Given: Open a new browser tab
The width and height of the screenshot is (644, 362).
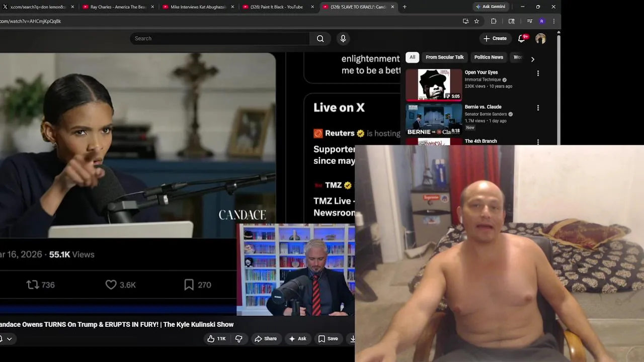Looking at the screenshot, I should (405, 7).
